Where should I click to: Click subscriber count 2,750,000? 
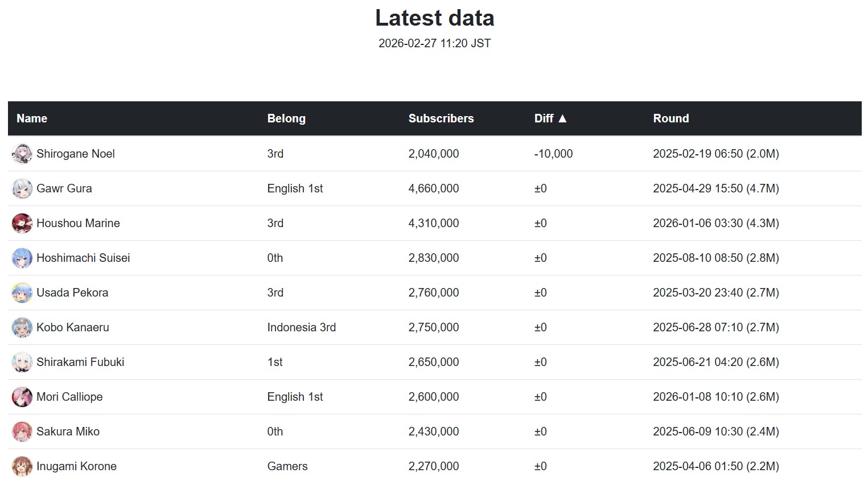pos(434,327)
